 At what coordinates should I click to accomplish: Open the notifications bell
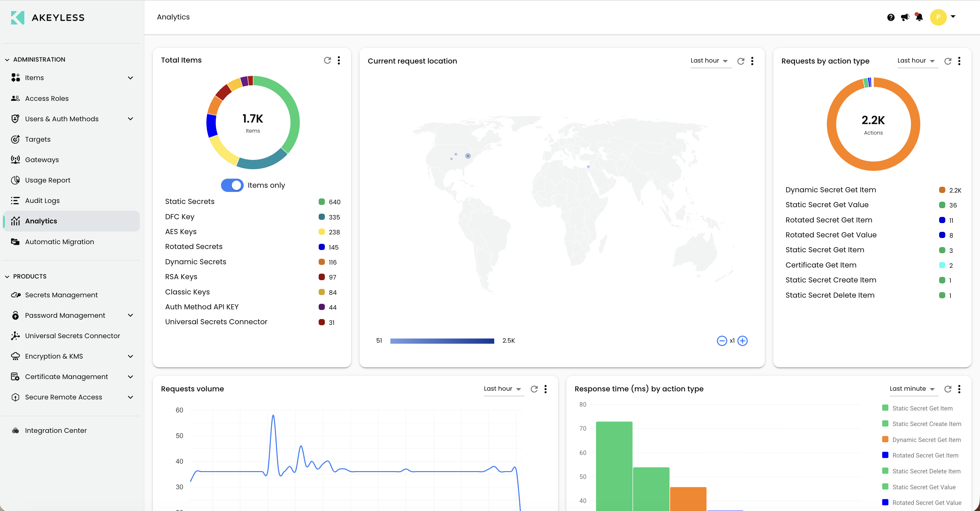(919, 17)
